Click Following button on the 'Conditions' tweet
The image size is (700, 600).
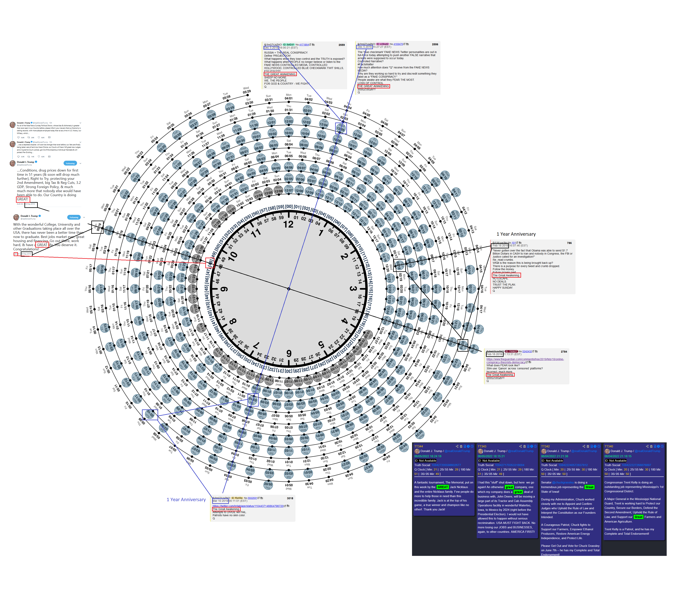[70, 163]
